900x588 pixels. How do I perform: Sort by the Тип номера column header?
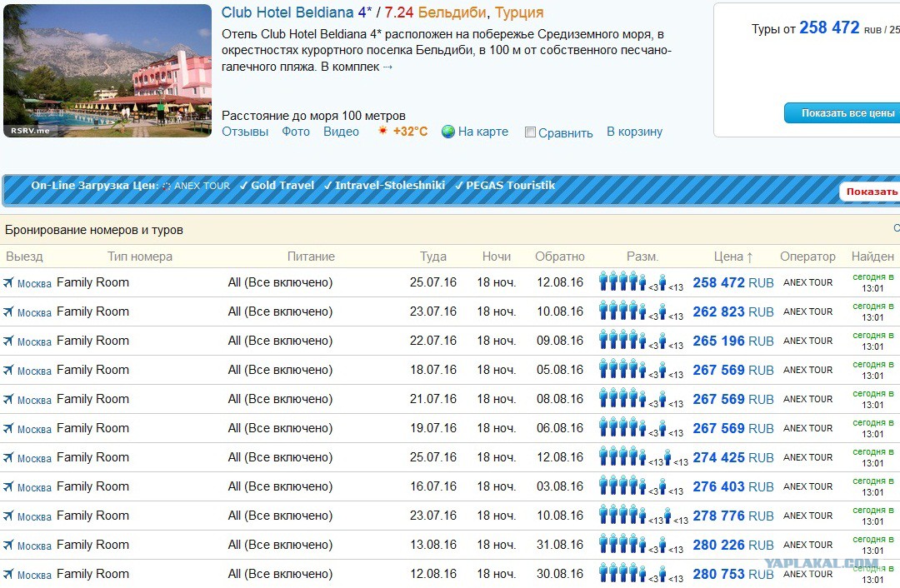pos(140,257)
